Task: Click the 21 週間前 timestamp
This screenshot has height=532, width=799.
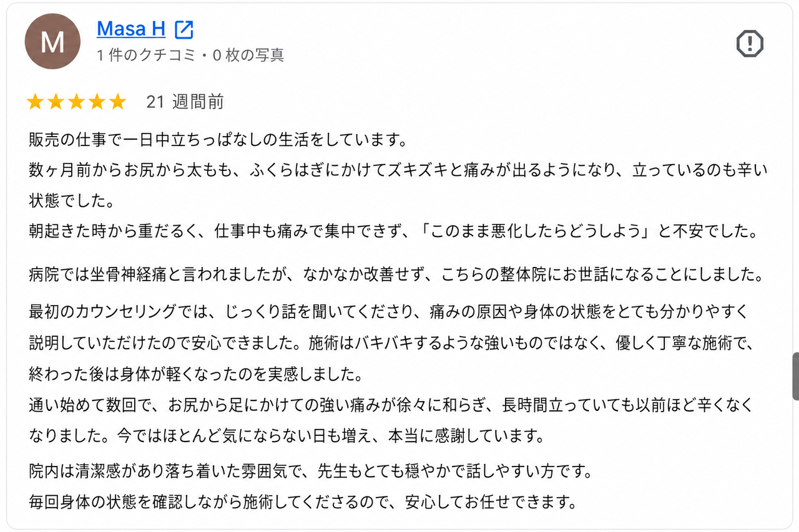Action: (185, 102)
